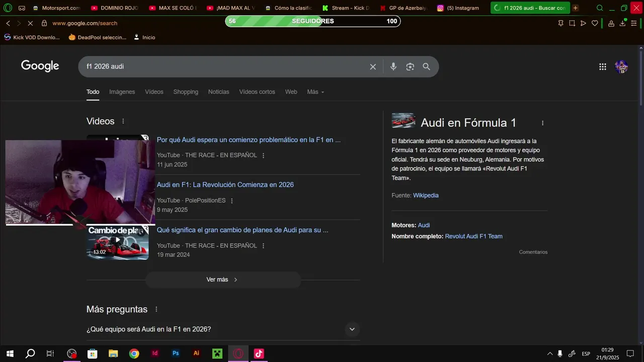
Task: Open Opera main menu logo
Action: [8, 8]
